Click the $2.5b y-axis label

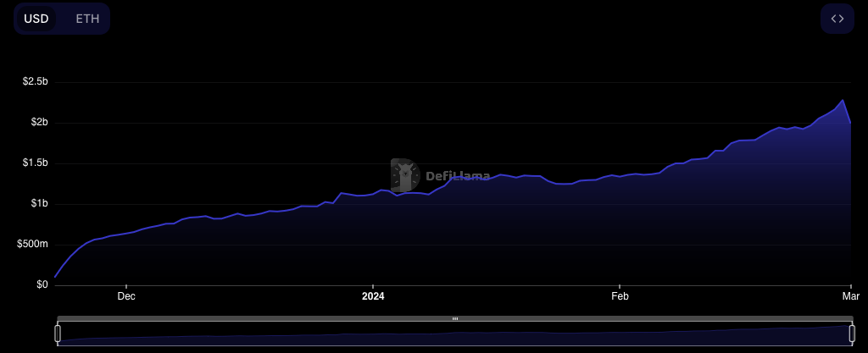click(x=35, y=82)
